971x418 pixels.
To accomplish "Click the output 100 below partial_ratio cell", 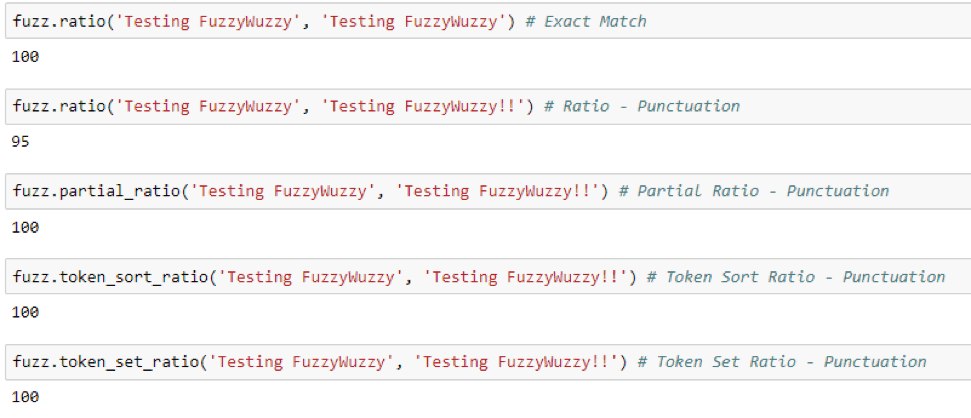I will 25,227.
